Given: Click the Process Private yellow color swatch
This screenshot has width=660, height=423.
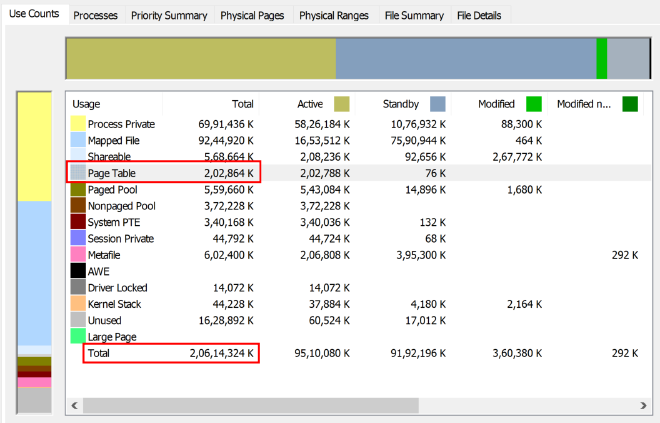Looking at the screenshot, I should pyautogui.click(x=78, y=123).
